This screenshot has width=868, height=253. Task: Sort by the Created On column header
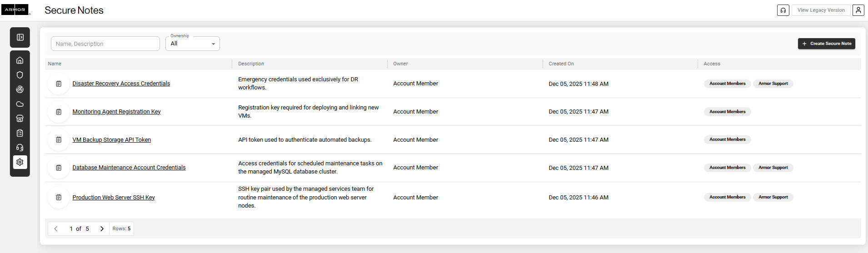pos(561,64)
